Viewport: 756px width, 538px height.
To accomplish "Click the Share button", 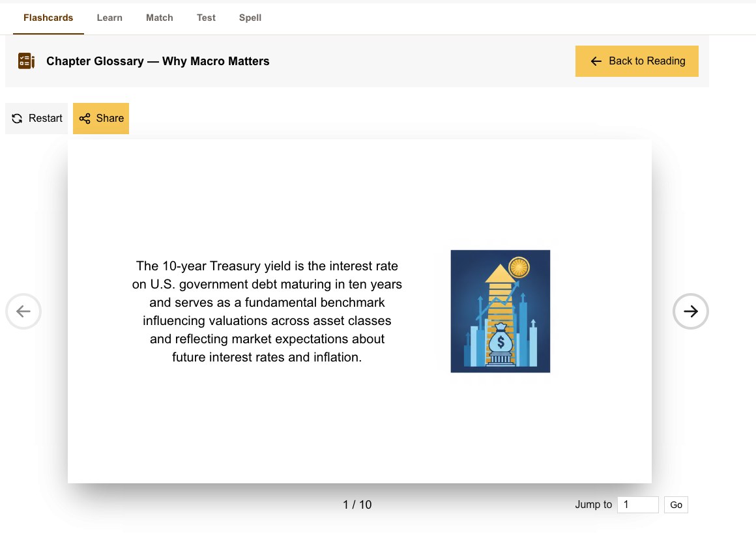I will coord(101,119).
